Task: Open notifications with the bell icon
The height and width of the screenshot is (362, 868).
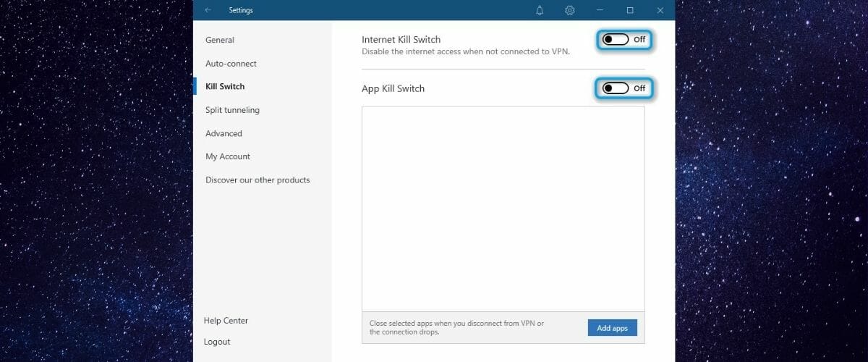Action: coord(540,10)
